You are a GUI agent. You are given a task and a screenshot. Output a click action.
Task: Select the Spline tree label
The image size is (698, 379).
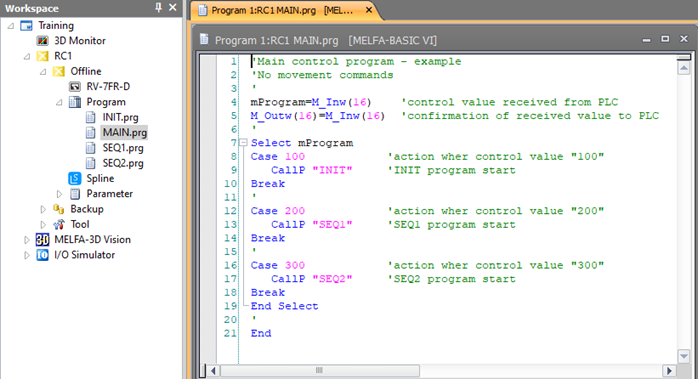tap(100, 178)
